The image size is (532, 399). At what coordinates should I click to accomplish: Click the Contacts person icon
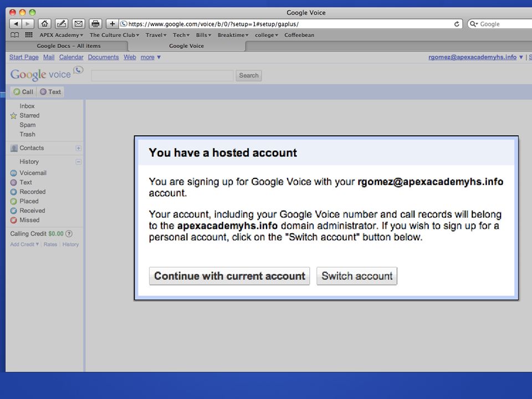pos(14,149)
